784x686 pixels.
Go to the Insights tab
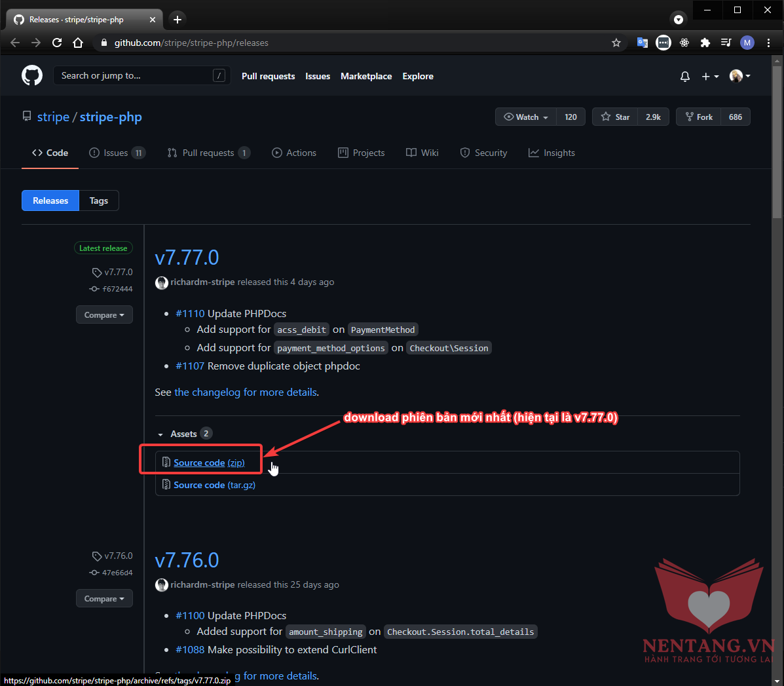tap(551, 153)
